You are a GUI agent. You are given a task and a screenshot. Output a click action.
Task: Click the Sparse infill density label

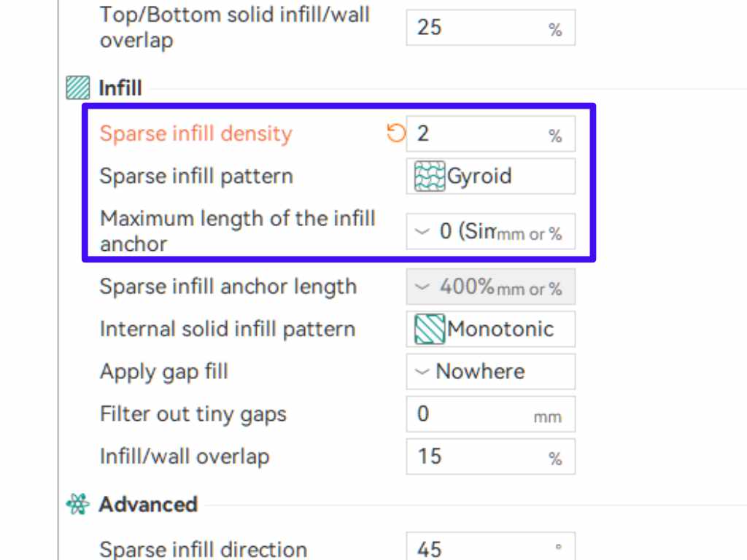tap(196, 133)
